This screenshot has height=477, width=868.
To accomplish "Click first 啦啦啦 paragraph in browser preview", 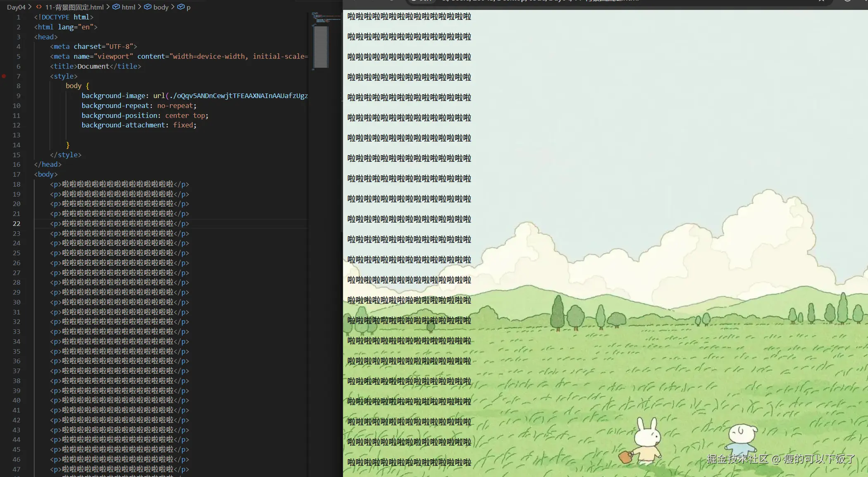I will [409, 17].
